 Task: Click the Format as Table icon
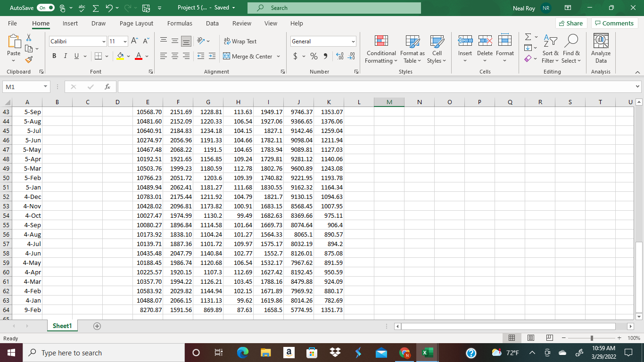[x=412, y=41]
